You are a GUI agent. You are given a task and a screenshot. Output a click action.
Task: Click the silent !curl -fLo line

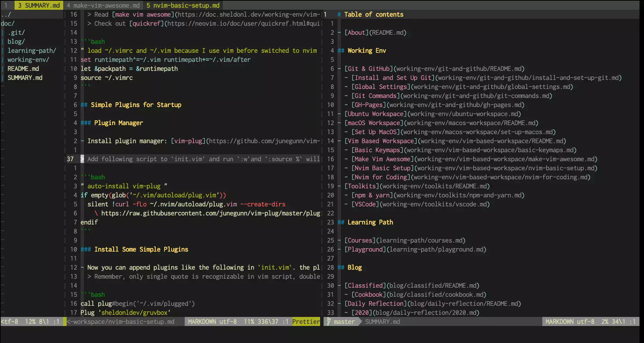pos(186,204)
